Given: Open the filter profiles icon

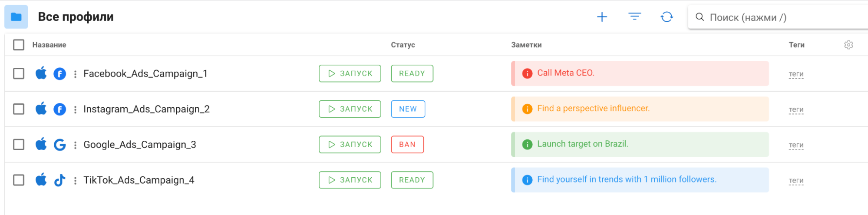Looking at the screenshot, I should coord(634,17).
